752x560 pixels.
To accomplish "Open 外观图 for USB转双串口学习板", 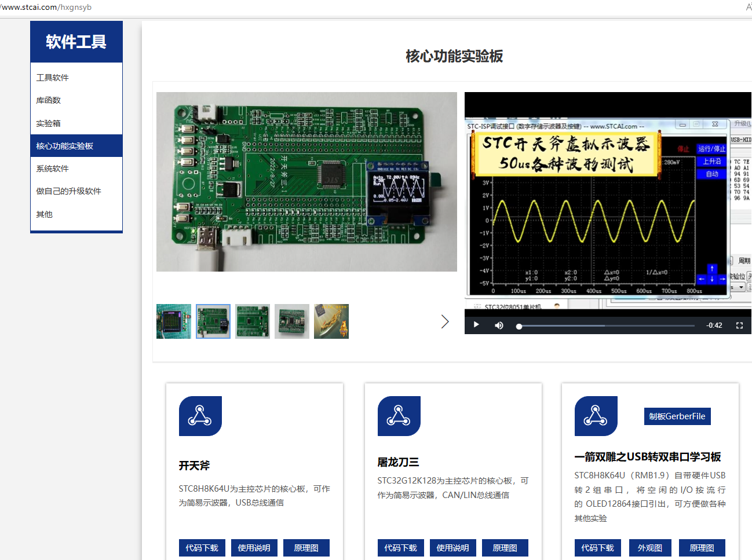I will tap(650, 548).
